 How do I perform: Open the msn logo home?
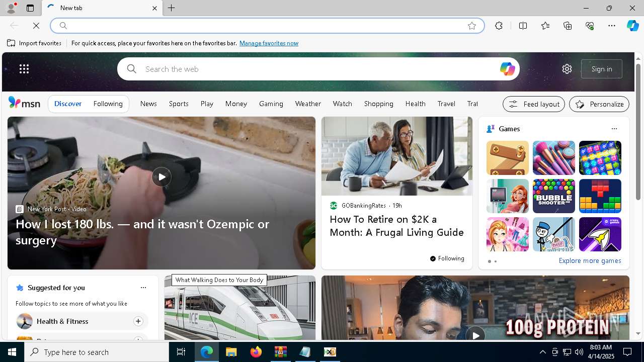point(24,103)
